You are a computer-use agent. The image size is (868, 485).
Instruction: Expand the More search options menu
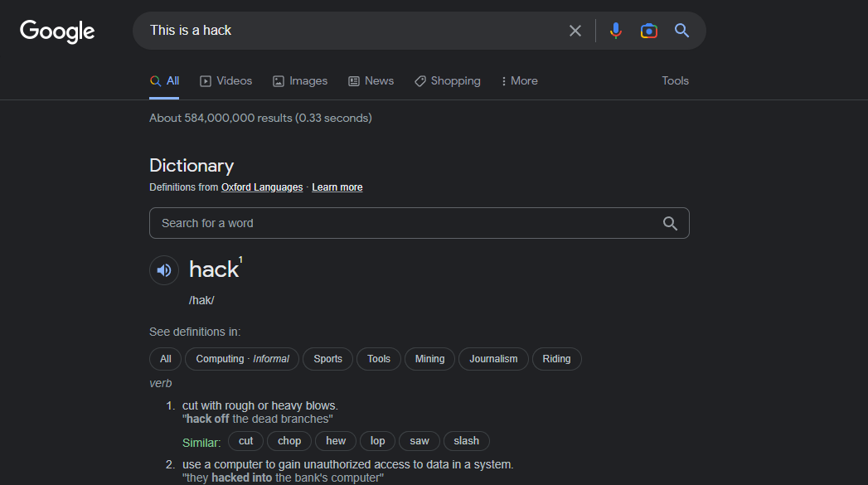(x=519, y=81)
